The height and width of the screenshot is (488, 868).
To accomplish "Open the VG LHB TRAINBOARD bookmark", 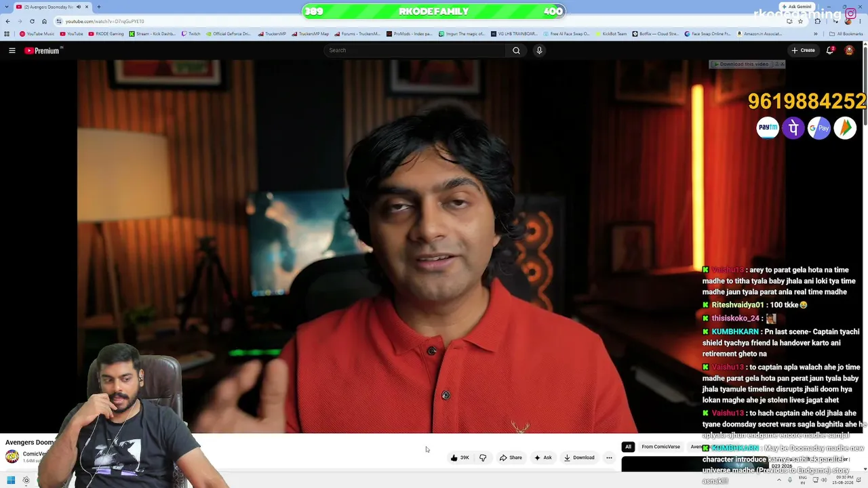I will [x=514, y=34].
